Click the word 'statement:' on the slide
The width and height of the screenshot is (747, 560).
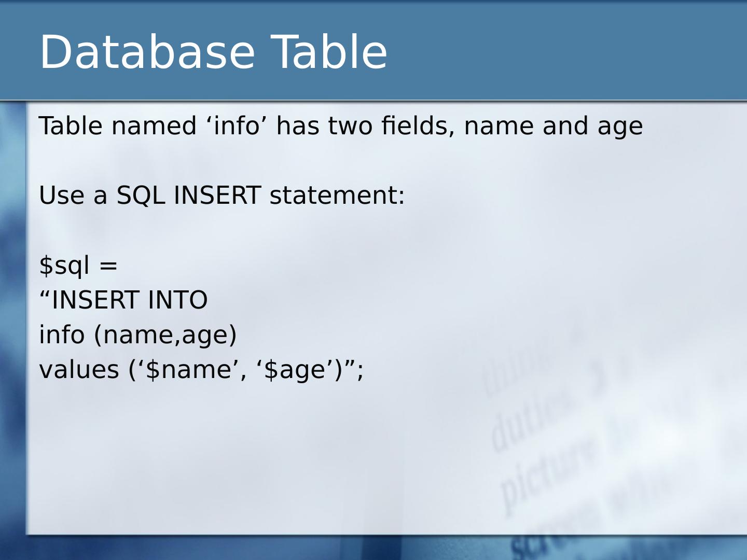[337, 196]
